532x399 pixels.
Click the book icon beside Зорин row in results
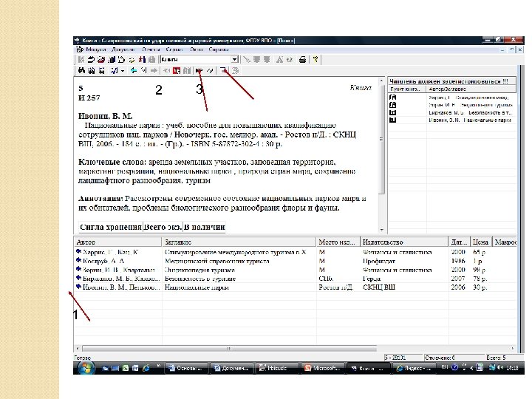click(79, 269)
